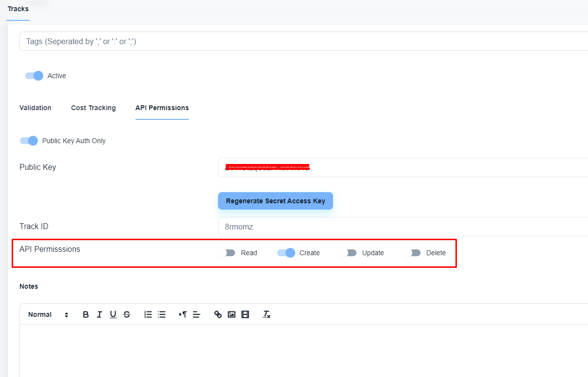This screenshot has height=377, width=588.
Task: Apply italic formatting in Notes editor
Action: [100, 314]
